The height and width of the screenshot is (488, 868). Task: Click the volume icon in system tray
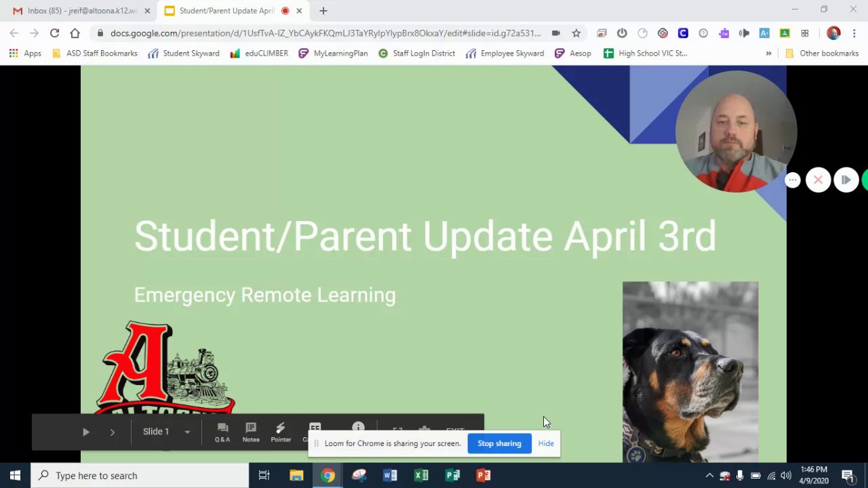pos(786,476)
